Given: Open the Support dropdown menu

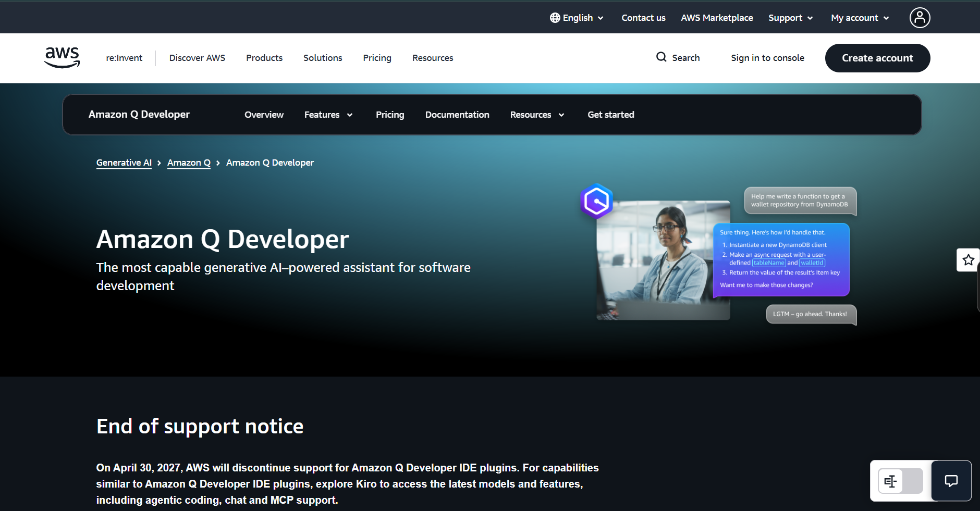Looking at the screenshot, I should tap(791, 18).
